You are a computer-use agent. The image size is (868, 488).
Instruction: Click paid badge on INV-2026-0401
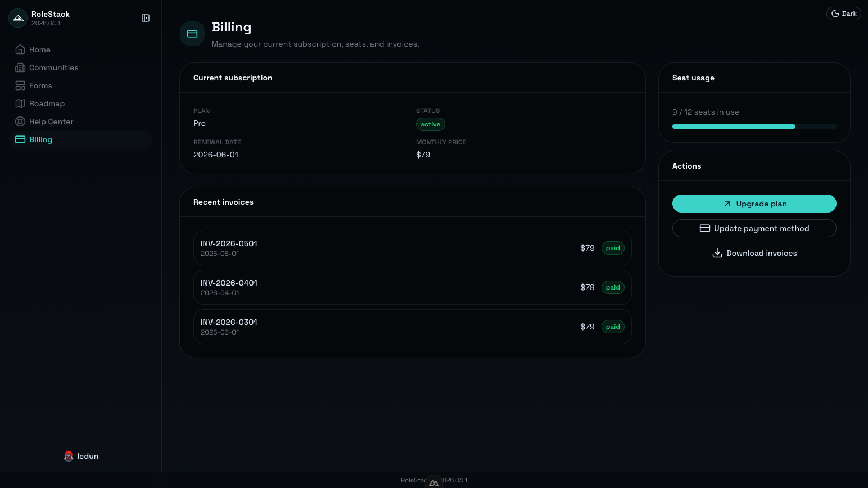tap(613, 287)
